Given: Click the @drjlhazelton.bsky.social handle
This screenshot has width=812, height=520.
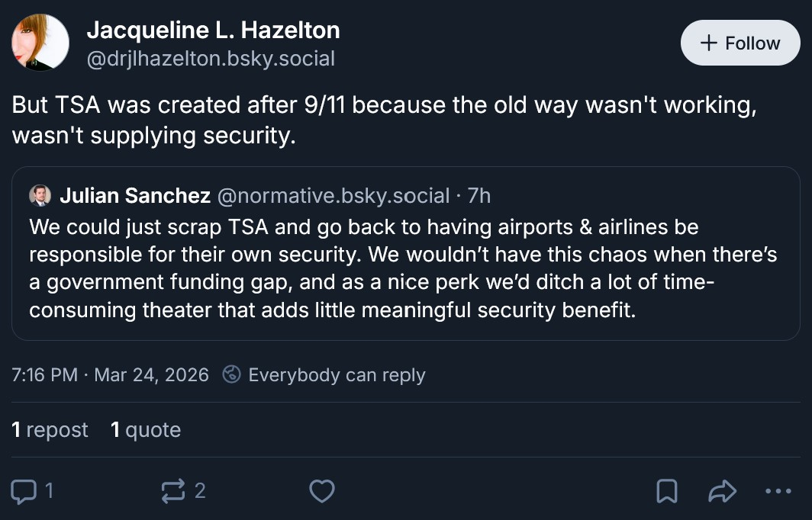Looking at the screenshot, I should point(211,59).
